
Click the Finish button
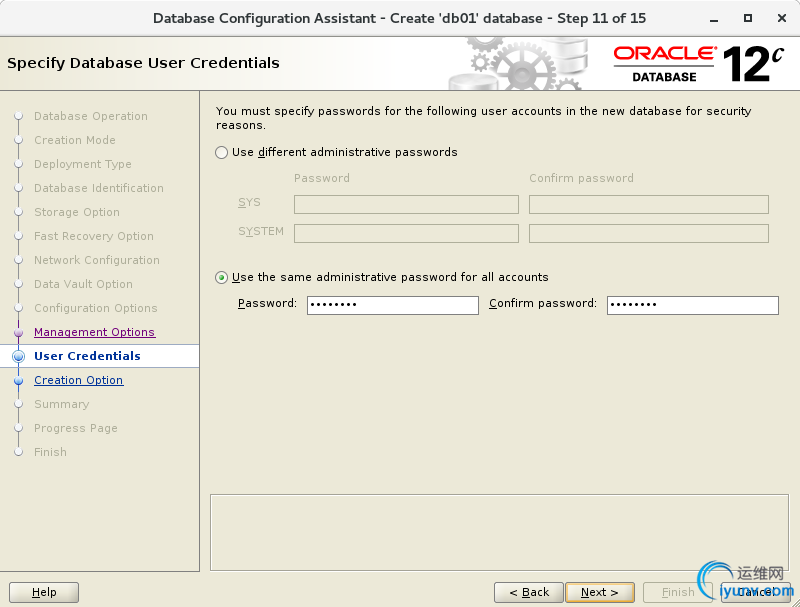click(x=678, y=592)
